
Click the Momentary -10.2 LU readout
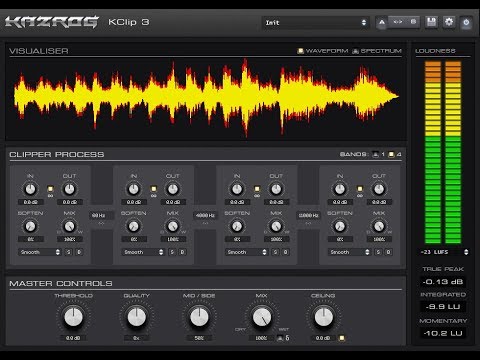click(x=443, y=333)
